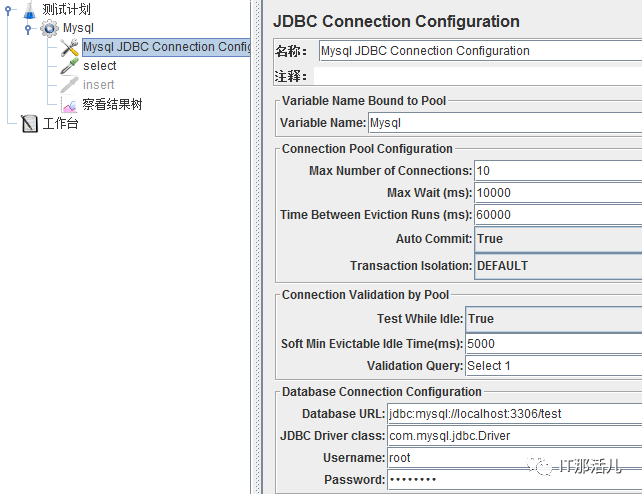
Task: Click the disabled insert sampler pipette icon
Action: coord(69,85)
